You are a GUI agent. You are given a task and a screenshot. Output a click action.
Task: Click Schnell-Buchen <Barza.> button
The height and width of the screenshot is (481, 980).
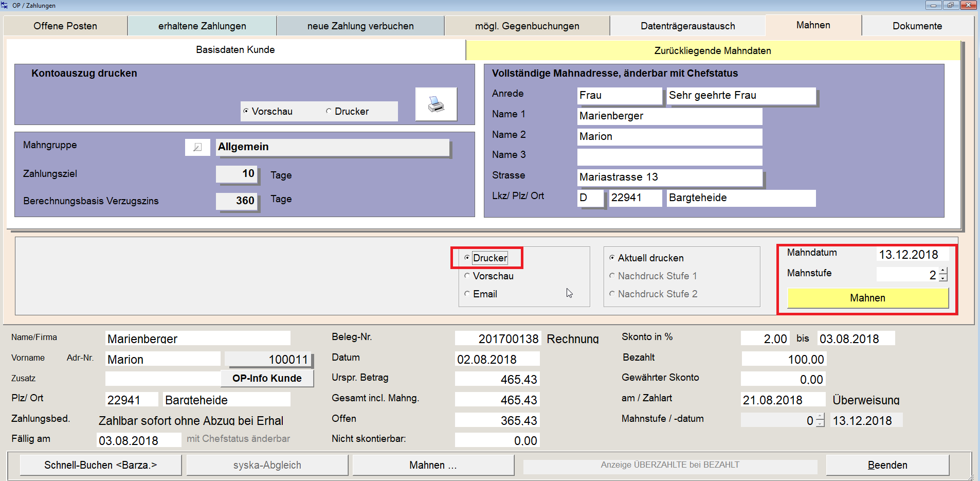[x=101, y=465]
